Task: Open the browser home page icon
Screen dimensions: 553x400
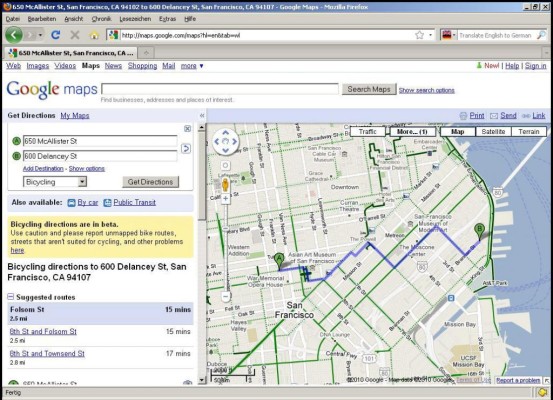Action: (x=94, y=35)
